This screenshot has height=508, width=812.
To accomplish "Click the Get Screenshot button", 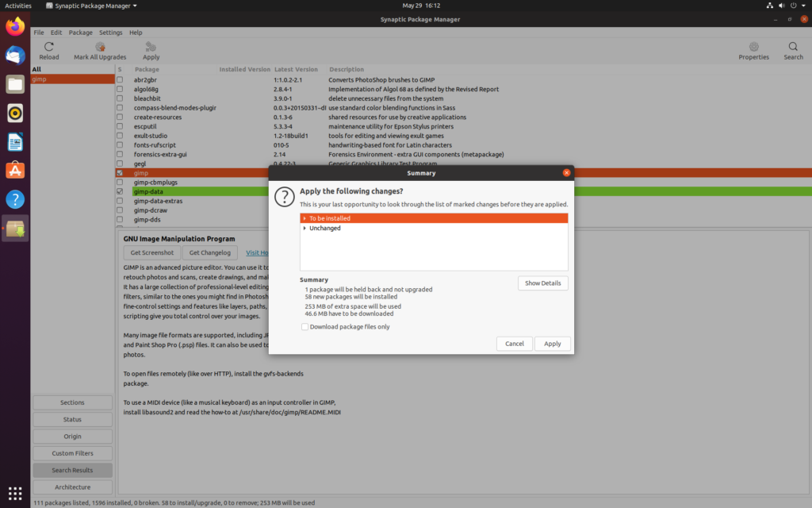I will (x=151, y=252).
